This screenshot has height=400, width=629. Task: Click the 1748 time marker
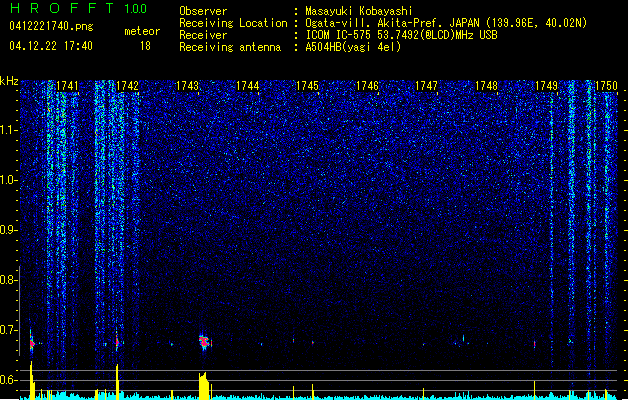coord(486,86)
